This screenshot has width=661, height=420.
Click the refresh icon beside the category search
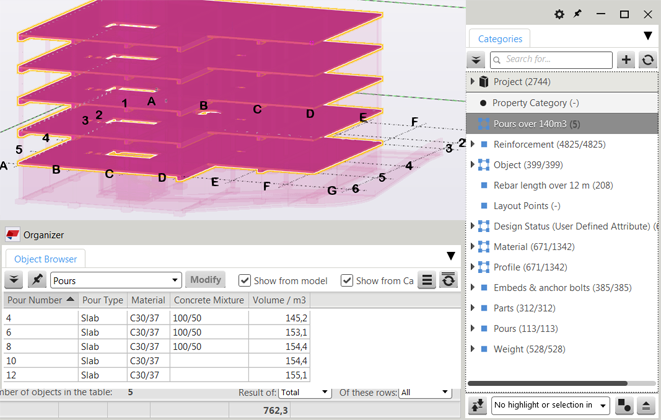click(x=648, y=60)
